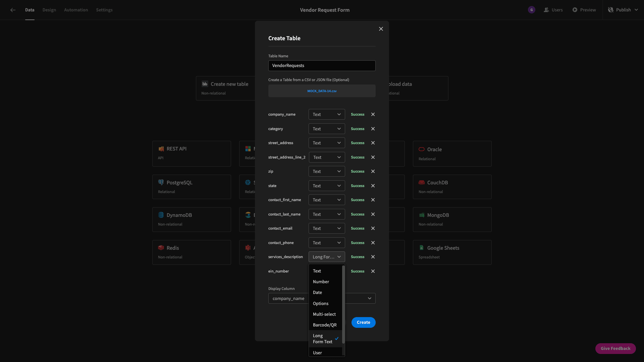Click the Preview button
The image size is (644, 362).
coord(584,10)
